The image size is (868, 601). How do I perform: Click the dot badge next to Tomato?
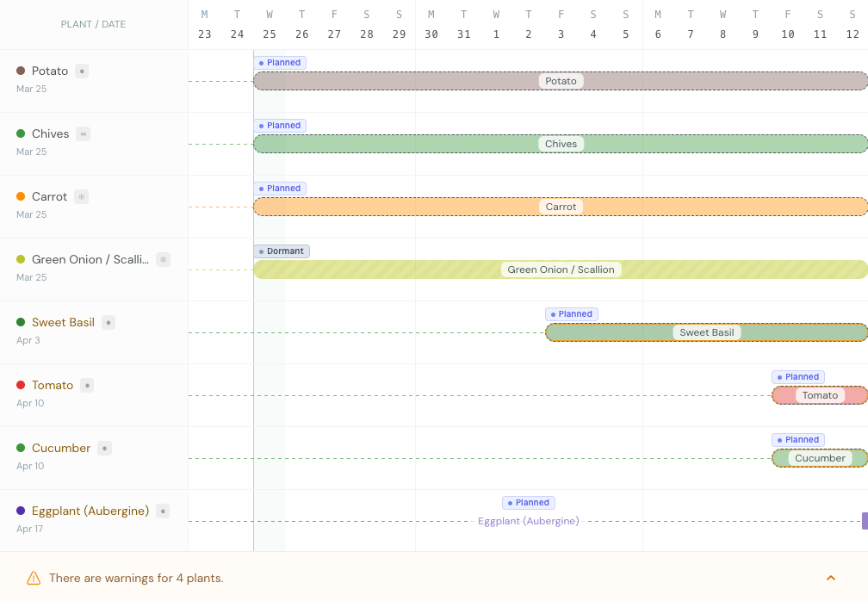pos(87,386)
